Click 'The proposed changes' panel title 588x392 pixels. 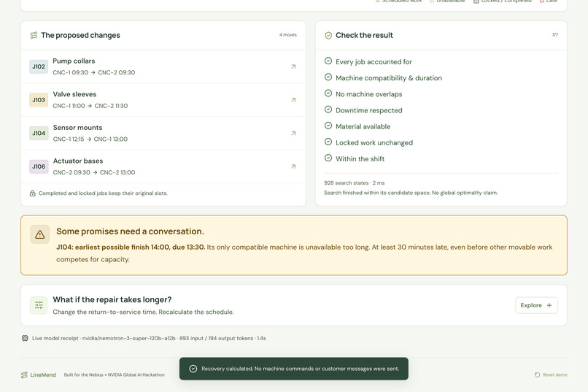[x=80, y=35]
